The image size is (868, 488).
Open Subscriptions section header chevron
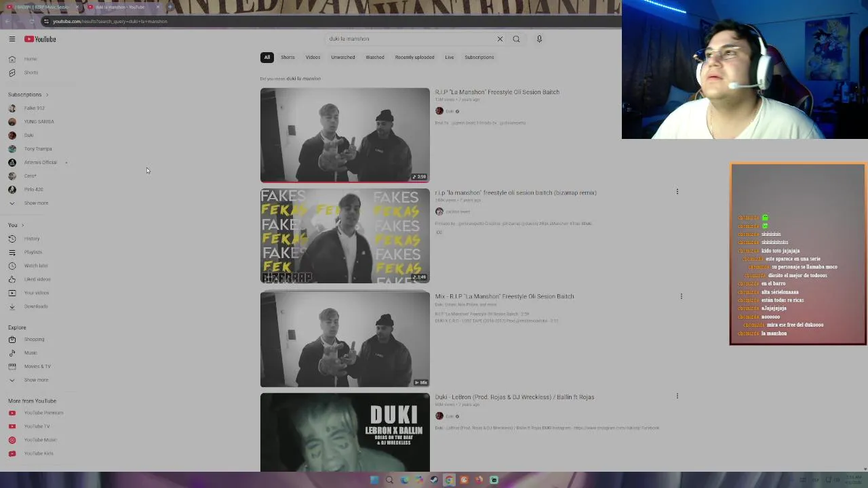click(x=47, y=95)
